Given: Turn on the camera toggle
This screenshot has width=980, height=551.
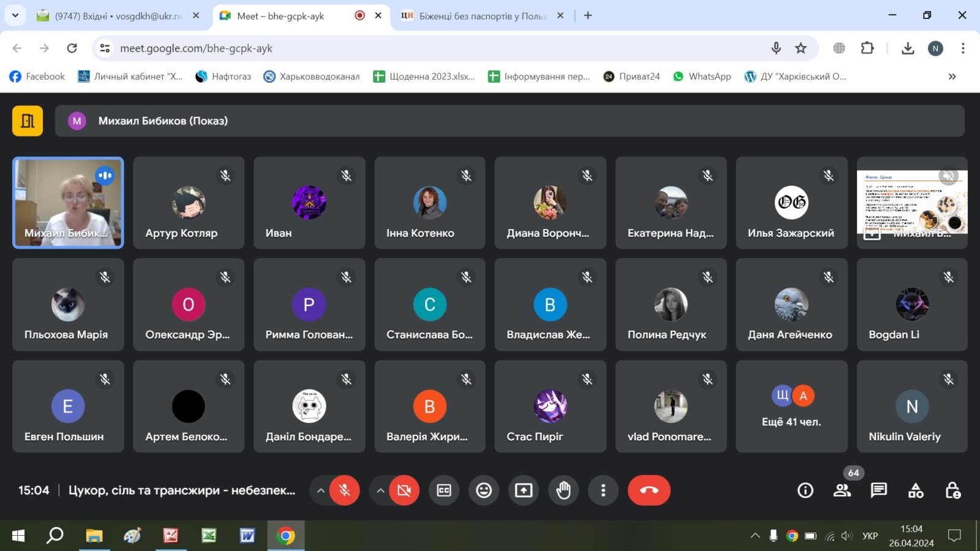Looking at the screenshot, I should (404, 490).
